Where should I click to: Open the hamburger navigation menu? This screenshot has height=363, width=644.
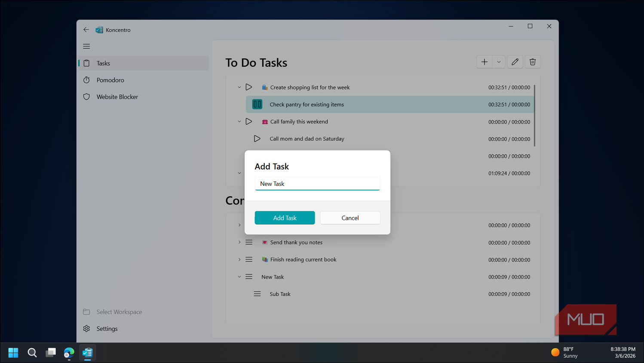point(86,46)
